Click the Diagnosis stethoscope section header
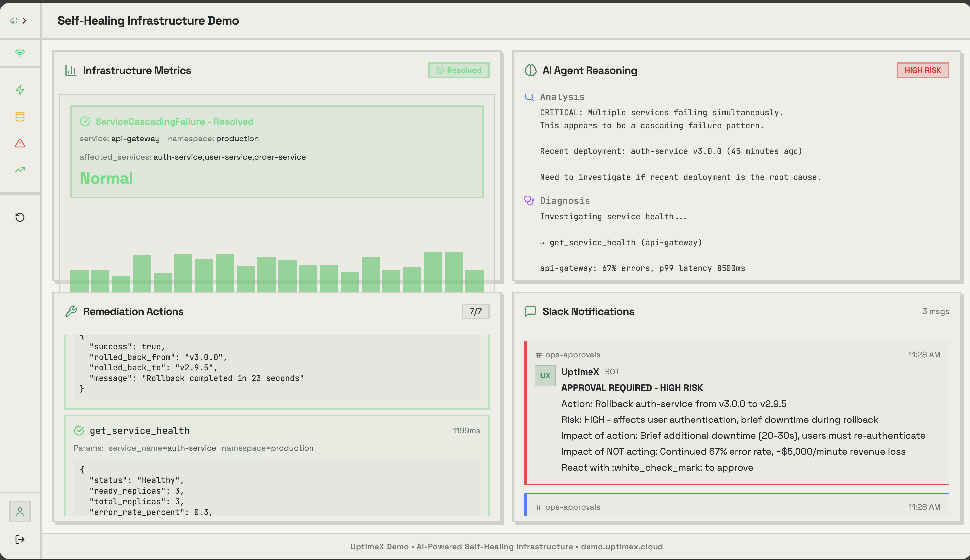The height and width of the screenshot is (560, 970). click(x=564, y=201)
